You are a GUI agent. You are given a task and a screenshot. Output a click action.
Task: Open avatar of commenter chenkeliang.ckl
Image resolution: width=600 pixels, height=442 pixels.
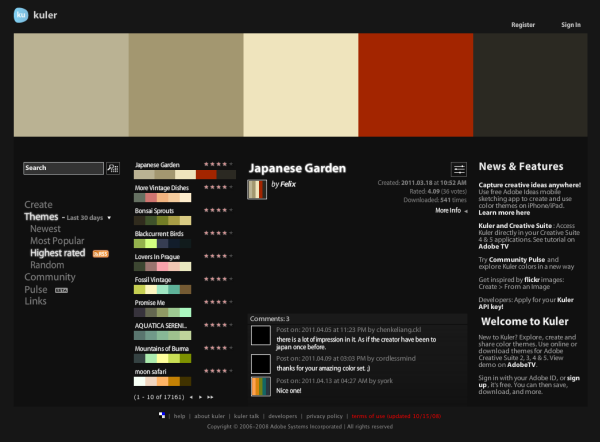(261, 335)
